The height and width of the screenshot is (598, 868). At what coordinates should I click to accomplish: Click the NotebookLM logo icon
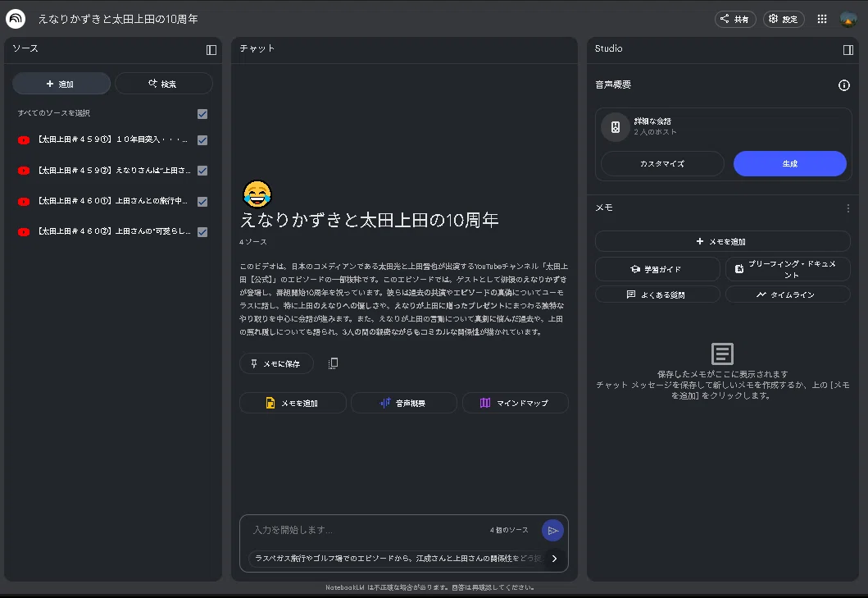16,19
